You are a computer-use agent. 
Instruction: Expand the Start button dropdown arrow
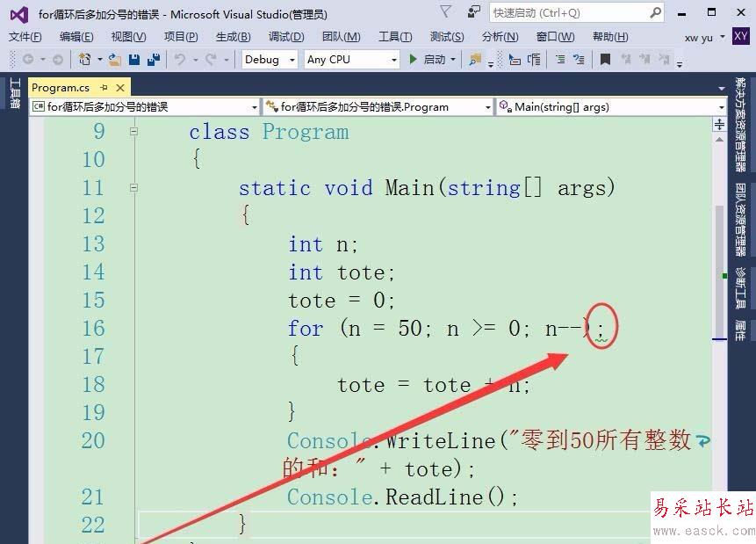(x=453, y=60)
